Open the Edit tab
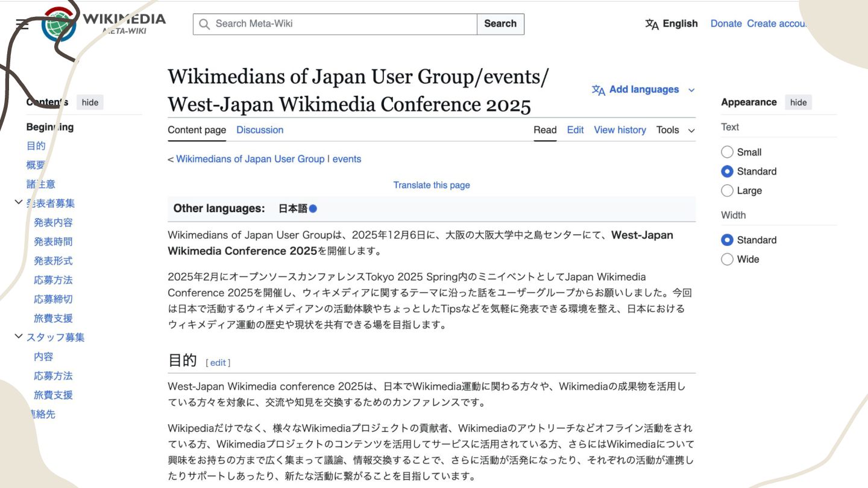Image resolution: width=868 pixels, height=488 pixels. point(575,130)
